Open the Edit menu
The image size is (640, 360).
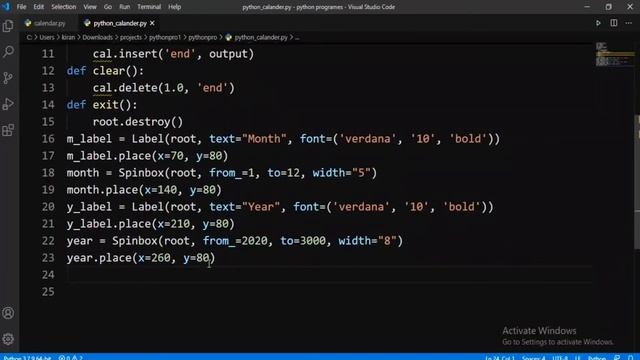(x=38, y=7)
